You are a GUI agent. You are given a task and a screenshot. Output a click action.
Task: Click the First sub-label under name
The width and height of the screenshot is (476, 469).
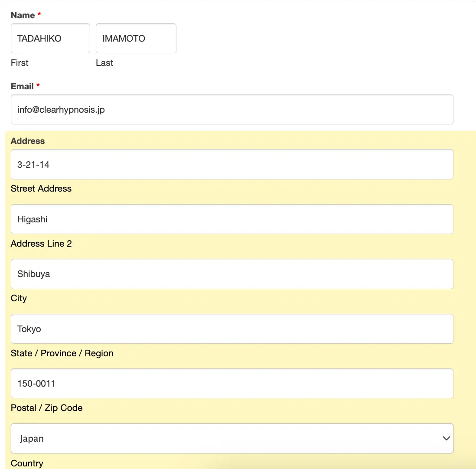(20, 63)
